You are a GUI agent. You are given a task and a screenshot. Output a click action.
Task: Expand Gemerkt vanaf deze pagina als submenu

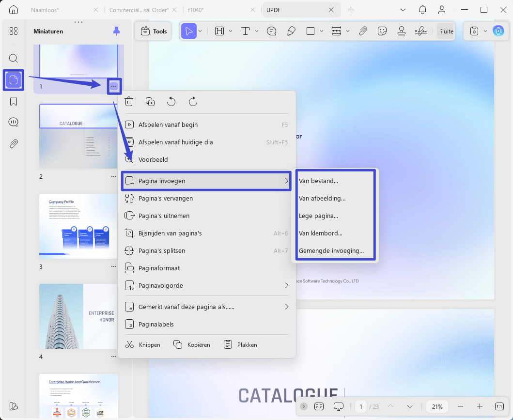206,307
